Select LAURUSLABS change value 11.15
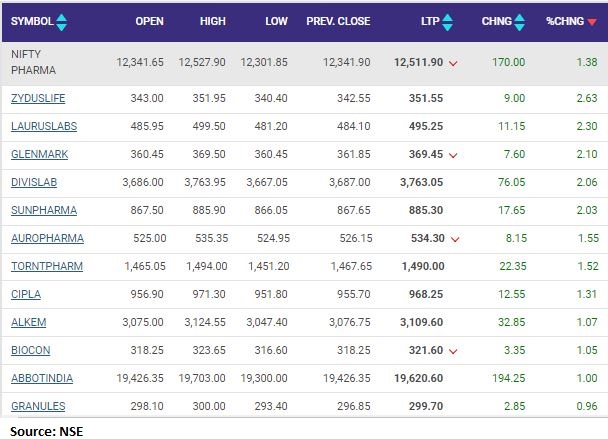608x439 pixels. point(511,126)
